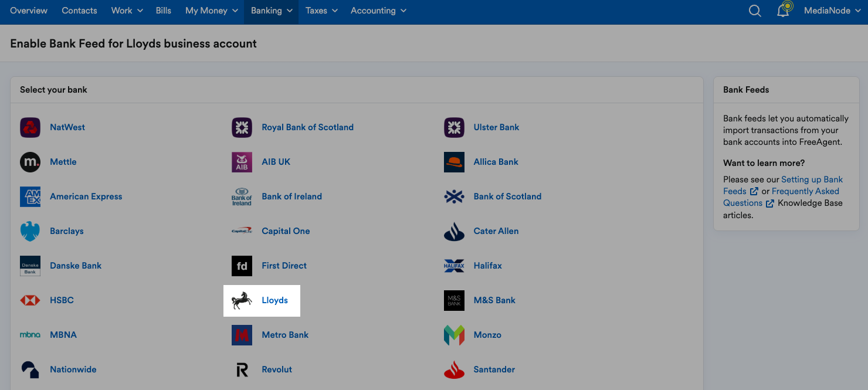
Task: Select the Mettle link
Action: click(63, 162)
